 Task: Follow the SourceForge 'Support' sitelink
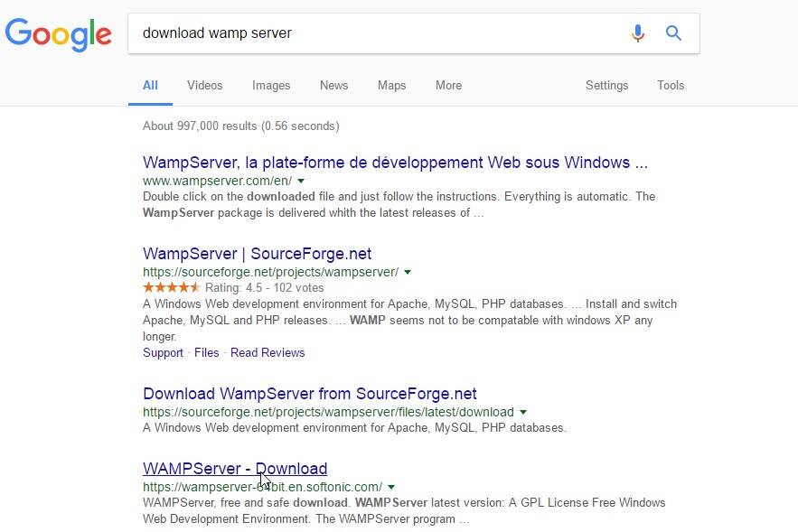pos(163,352)
